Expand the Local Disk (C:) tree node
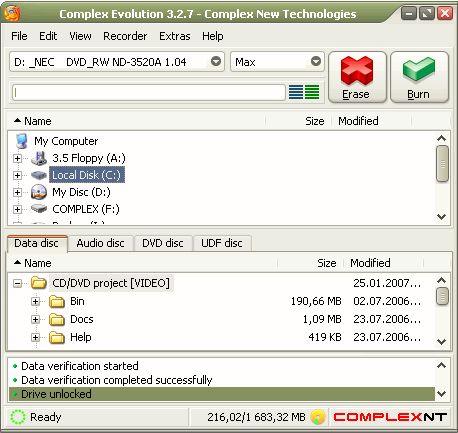This screenshot has height=433, width=458. 17,175
